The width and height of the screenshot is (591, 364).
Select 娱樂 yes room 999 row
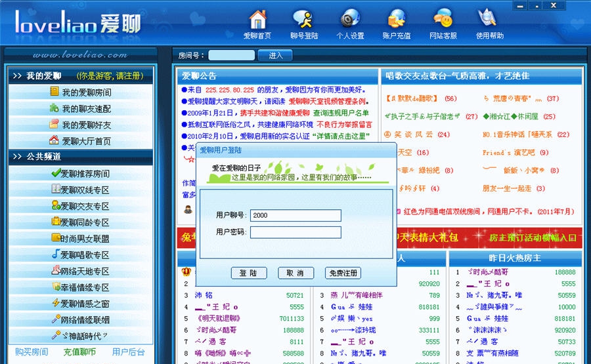379,319
